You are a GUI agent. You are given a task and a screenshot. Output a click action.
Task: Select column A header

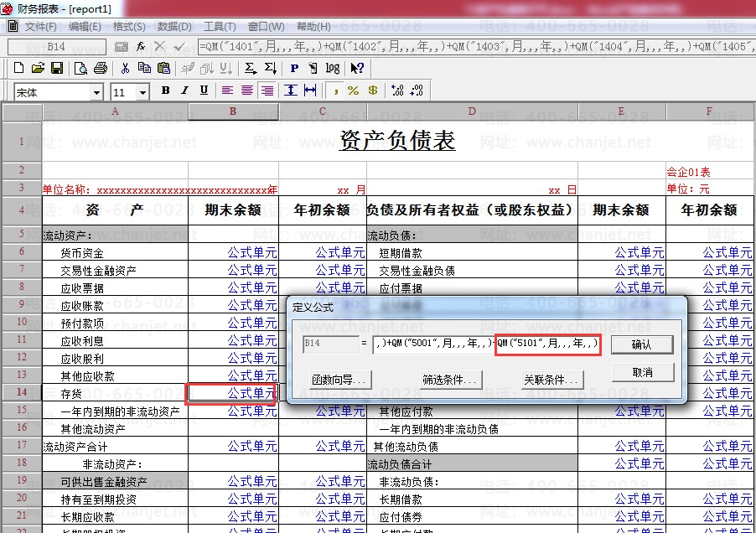[115, 111]
